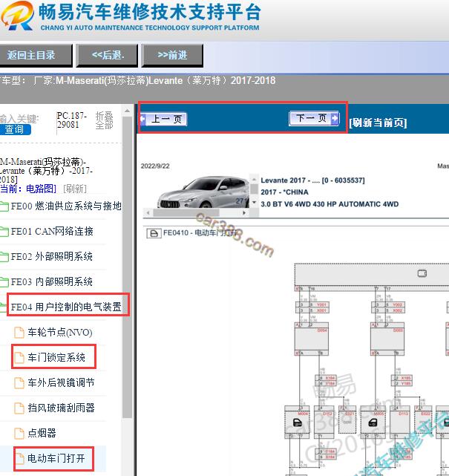The width and height of the screenshot is (449, 476).
Task: Click the Chang Yi platform logo
Action: click(x=16, y=16)
